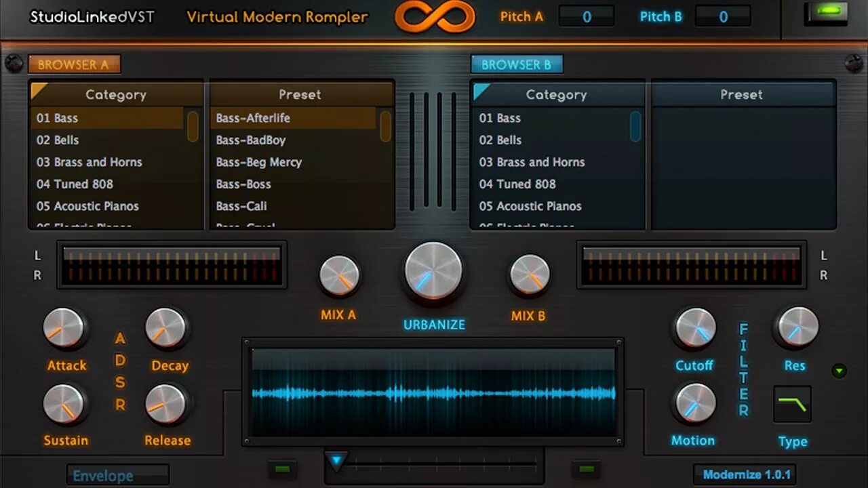Open the small green arrow dropdown near Res
Viewport: 868px width, 488px height.
tap(840, 371)
